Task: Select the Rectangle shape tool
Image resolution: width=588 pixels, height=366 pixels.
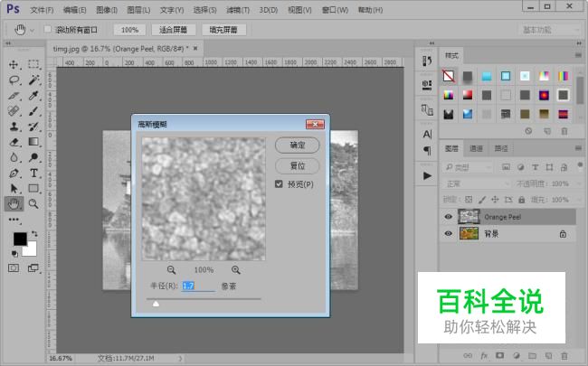Action: click(x=33, y=188)
